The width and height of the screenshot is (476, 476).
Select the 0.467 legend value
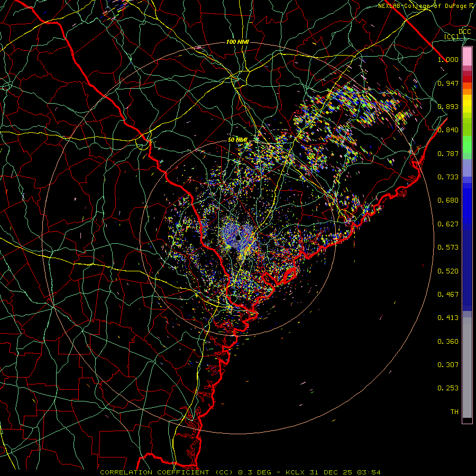tap(448, 295)
